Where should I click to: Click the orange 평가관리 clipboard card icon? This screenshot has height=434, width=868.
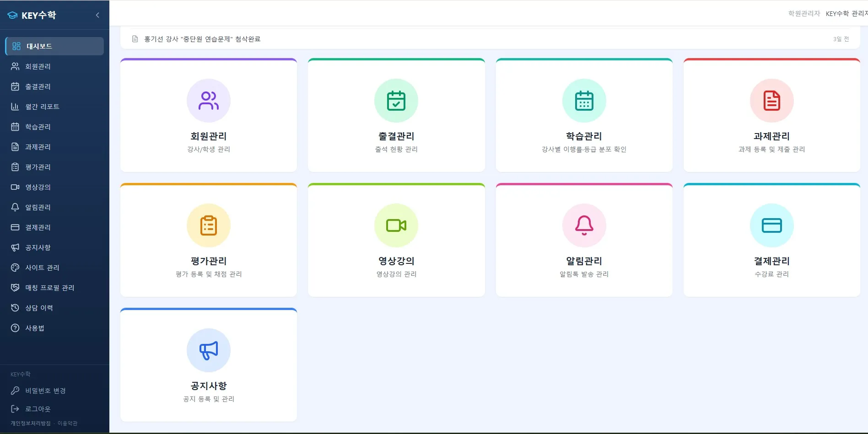point(209,225)
